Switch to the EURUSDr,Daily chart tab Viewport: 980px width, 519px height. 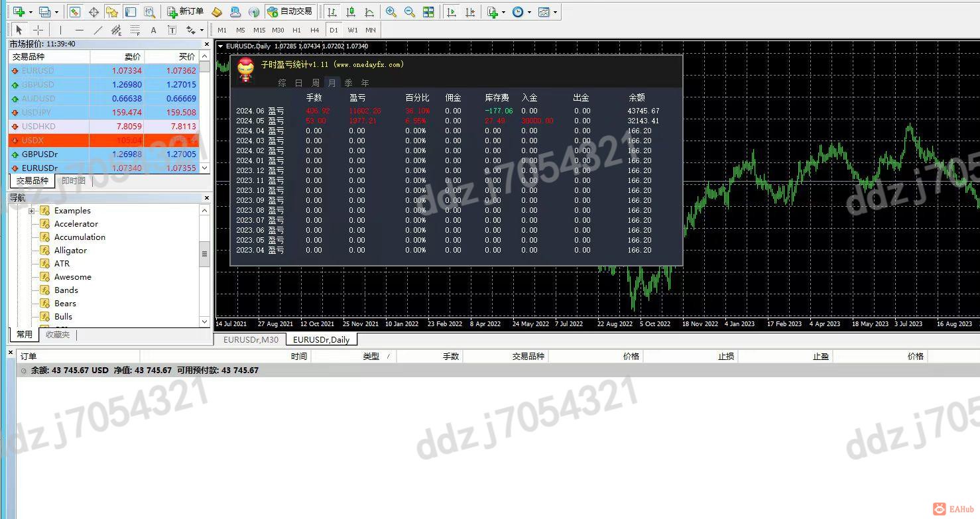pos(321,340)
